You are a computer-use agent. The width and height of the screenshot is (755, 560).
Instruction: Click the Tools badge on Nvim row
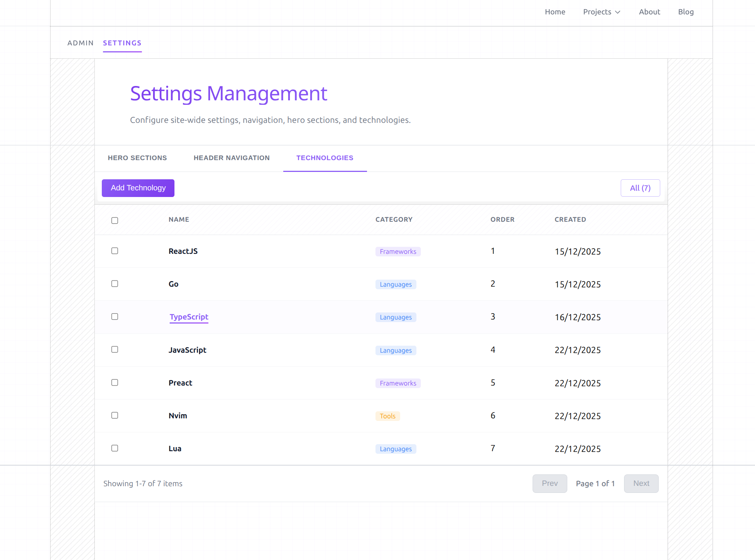tap(387, 416)
